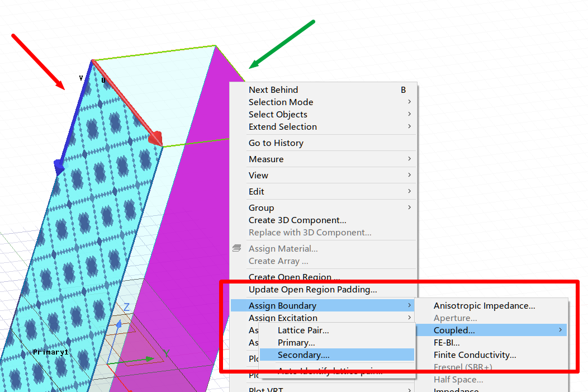Click the Assign Material icon
588x392 pixels.
pos(236,248)
